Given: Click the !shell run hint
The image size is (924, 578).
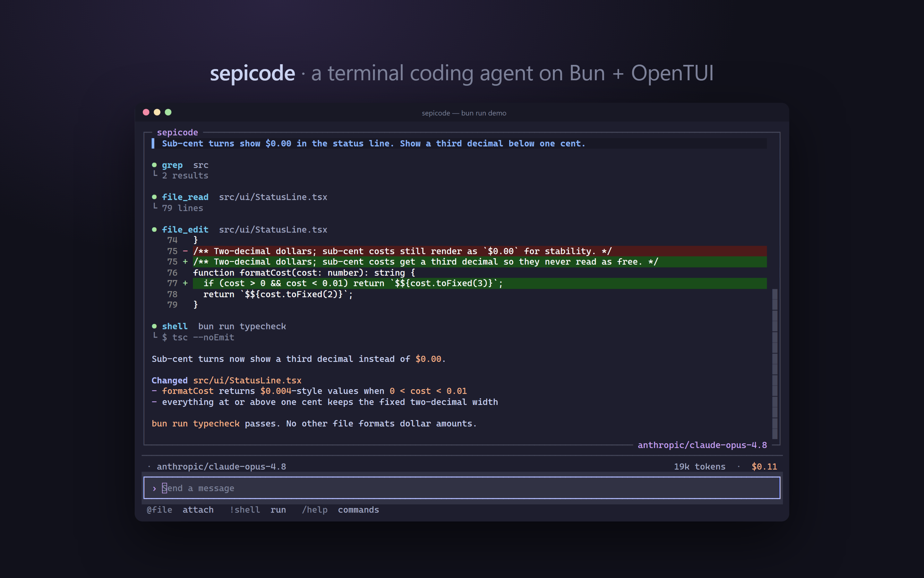Looking at the screenshot, I should click(x=258, y=510).
